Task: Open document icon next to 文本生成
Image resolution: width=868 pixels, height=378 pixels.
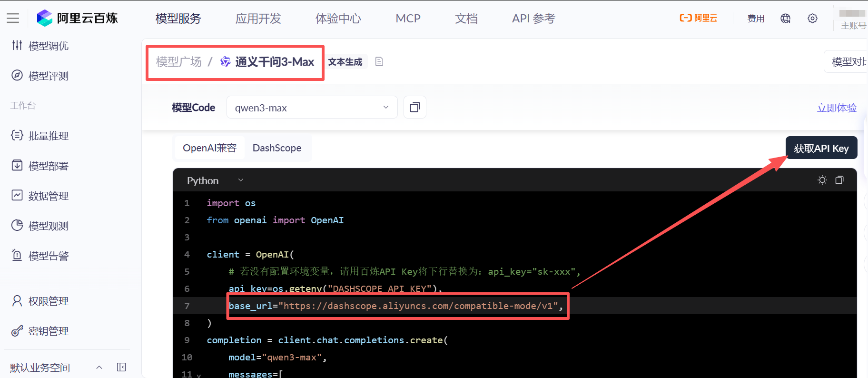Action: point(379,61)
